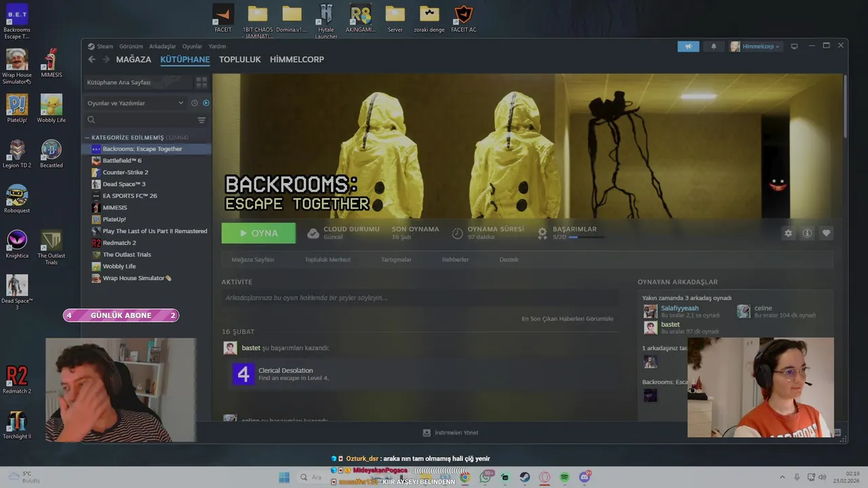Open Destek game tab

pyautogui.click(x=509, y=260)
